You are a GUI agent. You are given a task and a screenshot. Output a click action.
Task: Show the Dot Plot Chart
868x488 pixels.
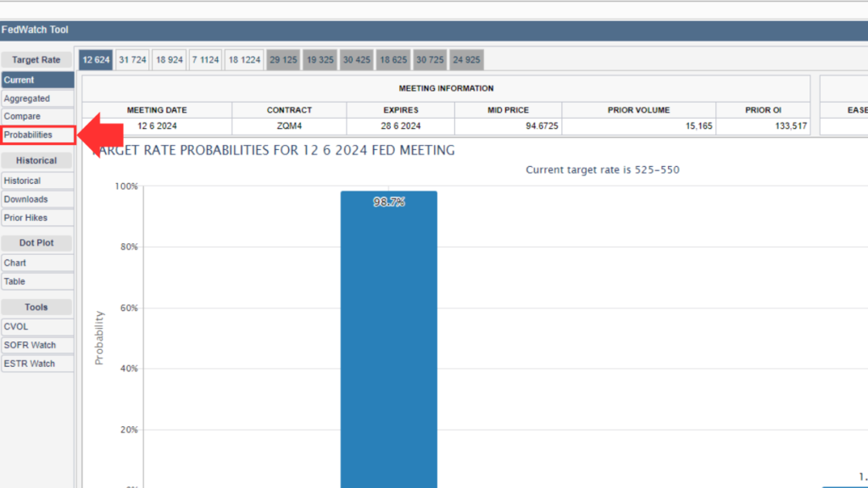point(37,263)
